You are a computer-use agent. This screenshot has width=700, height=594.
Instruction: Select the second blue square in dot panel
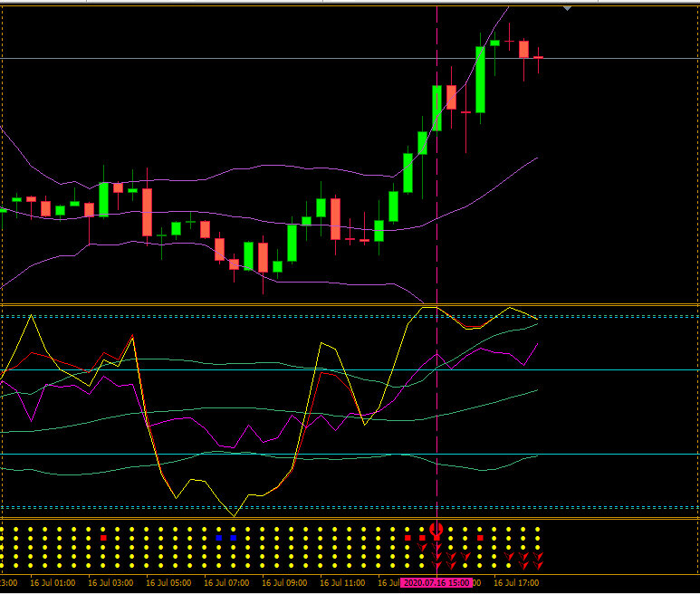(x=233, y=538)
